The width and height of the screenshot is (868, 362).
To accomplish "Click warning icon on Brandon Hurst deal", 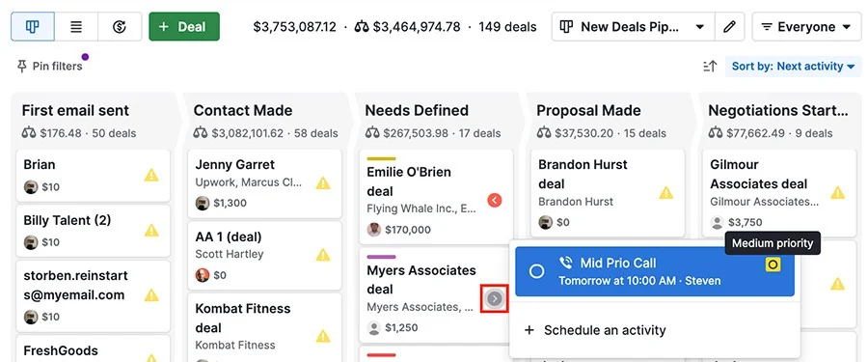I will (x=665, y=192).
